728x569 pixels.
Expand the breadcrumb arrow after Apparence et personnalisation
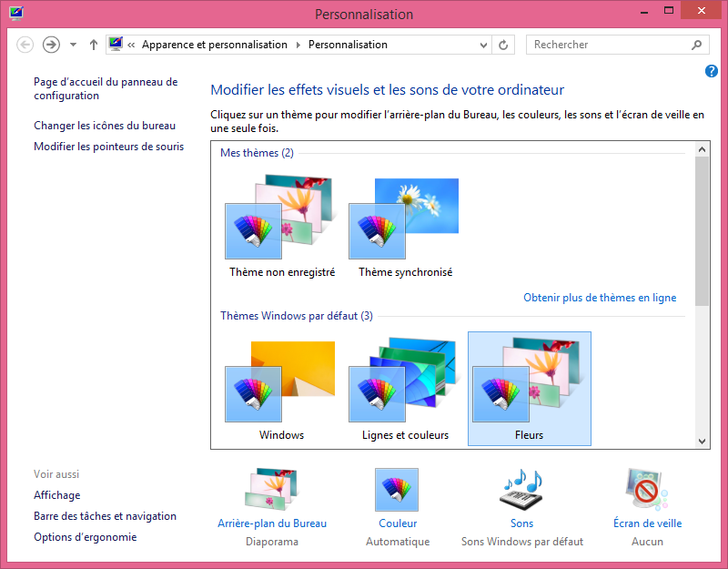coord(298,45)
